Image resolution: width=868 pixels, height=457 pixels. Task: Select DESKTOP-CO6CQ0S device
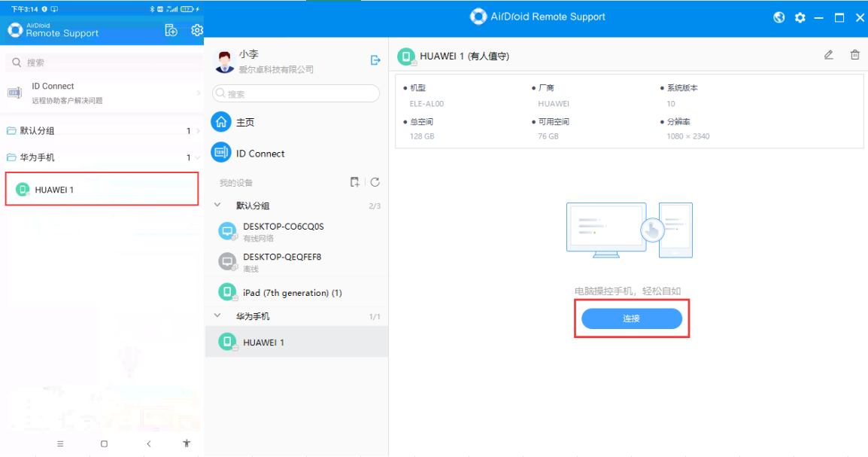296,232
